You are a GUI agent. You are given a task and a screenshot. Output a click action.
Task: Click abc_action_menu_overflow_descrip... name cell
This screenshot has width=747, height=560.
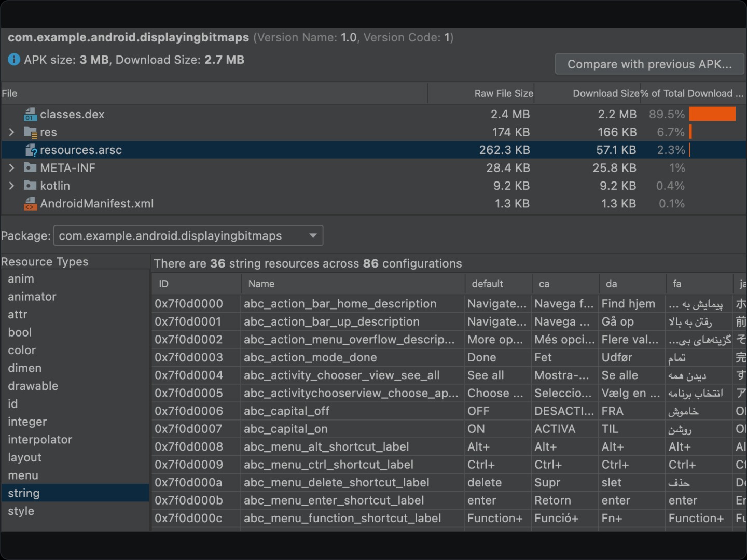click(x=353, y=340)
